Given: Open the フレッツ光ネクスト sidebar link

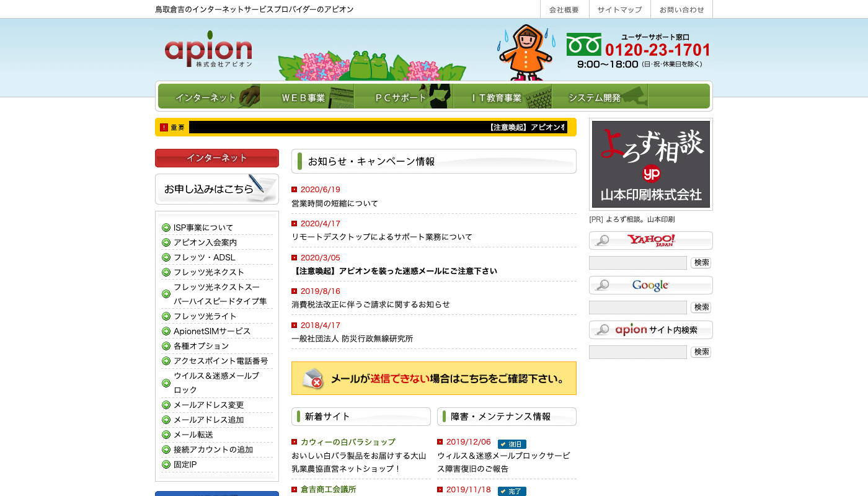Looking at the screenshot, I should [209, 272].
